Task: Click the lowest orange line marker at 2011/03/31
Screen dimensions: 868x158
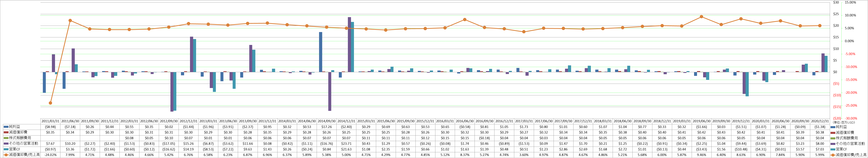Action: click(50, 103)
